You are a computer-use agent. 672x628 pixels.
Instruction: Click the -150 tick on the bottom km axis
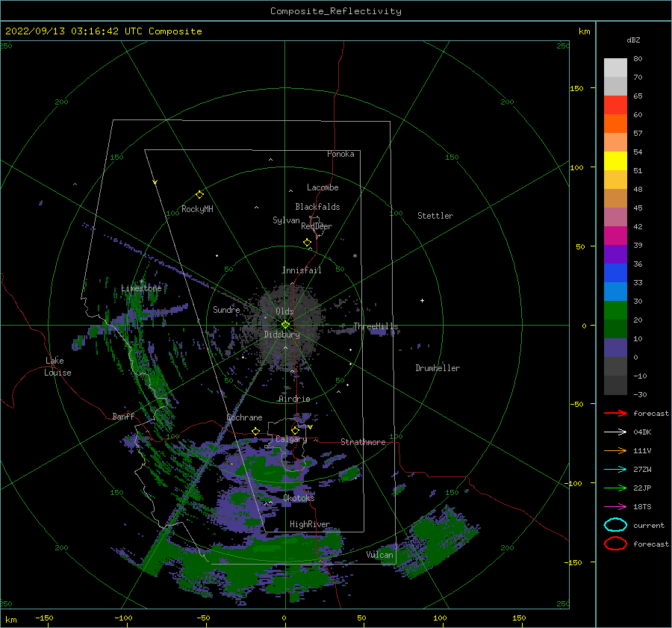coord(44,618)
